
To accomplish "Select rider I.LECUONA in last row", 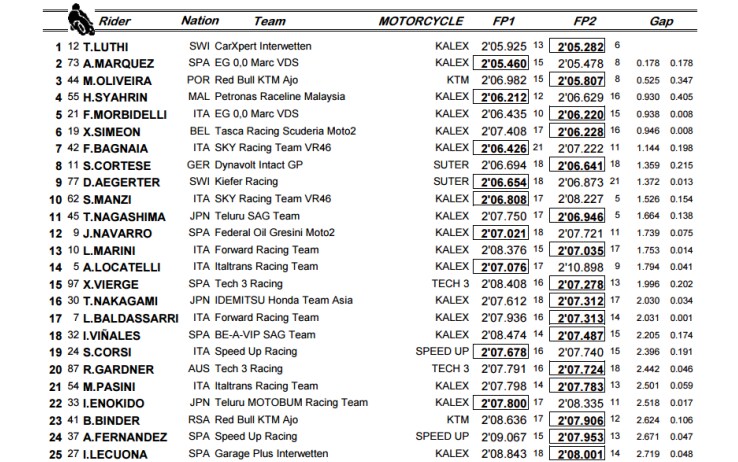I will tap(115, 454).
